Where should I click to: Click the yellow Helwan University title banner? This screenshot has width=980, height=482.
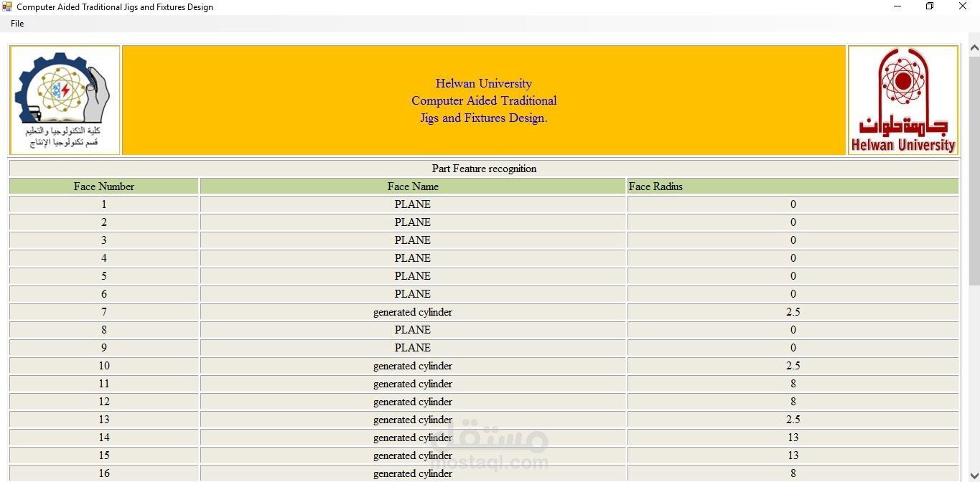coord(484,100)
